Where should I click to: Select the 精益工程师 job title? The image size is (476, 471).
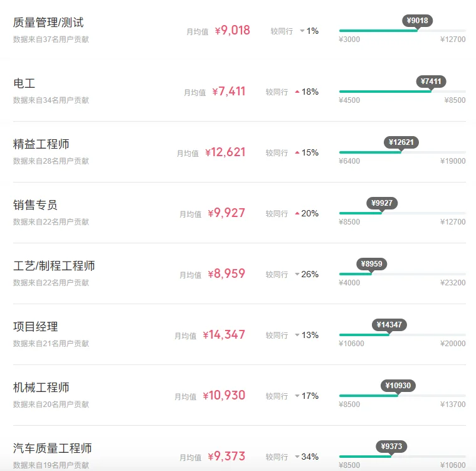pyautogui.click(x=41, y=144)
